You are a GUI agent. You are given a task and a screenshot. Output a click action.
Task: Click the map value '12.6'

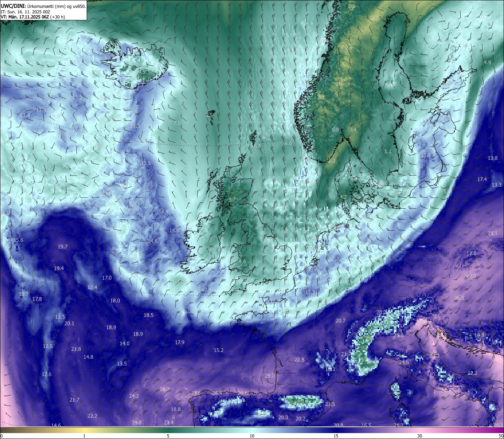click(46, 374)
